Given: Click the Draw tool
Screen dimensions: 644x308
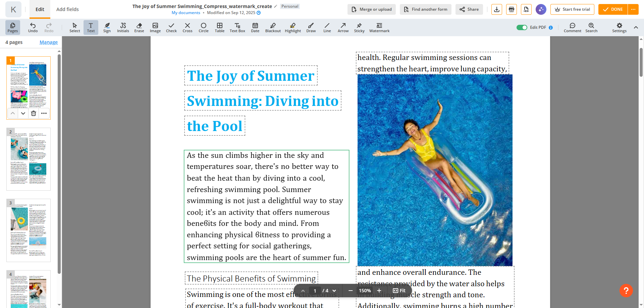Looking at the screenshot, I should 311,27.
